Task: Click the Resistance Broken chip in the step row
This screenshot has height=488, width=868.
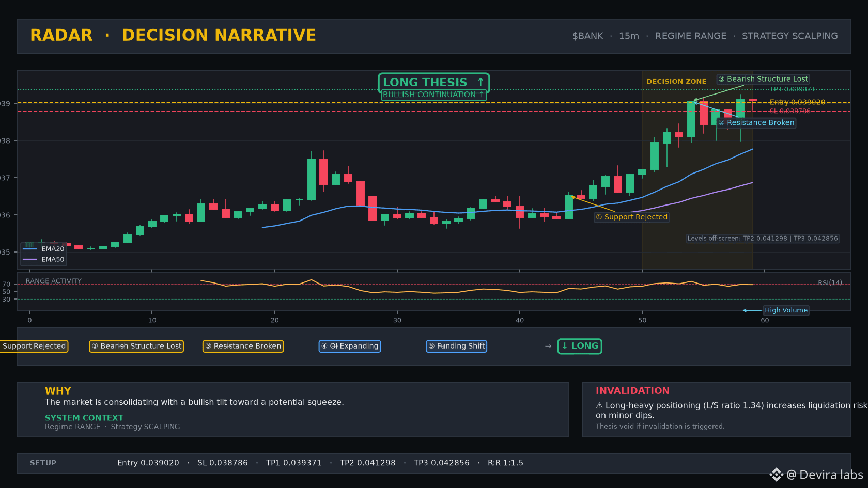Action: click(243, 346)
